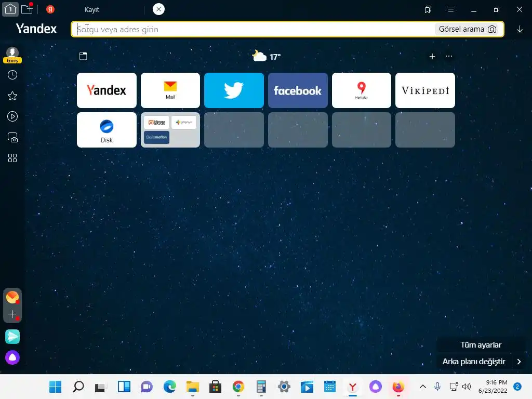Open the Windows Start menu

click(x=55, y=387)
